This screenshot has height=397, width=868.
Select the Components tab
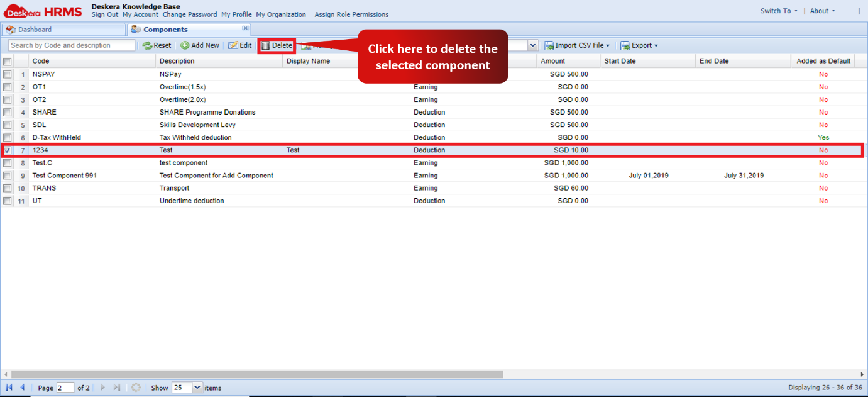(x=189, y=30)
